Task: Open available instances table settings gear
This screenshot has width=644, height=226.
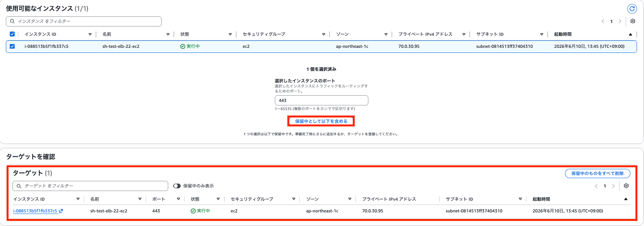Action: 633,21
